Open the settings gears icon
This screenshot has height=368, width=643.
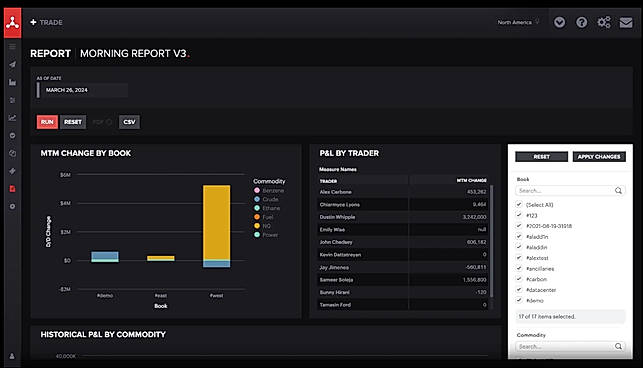pos(604,22)
